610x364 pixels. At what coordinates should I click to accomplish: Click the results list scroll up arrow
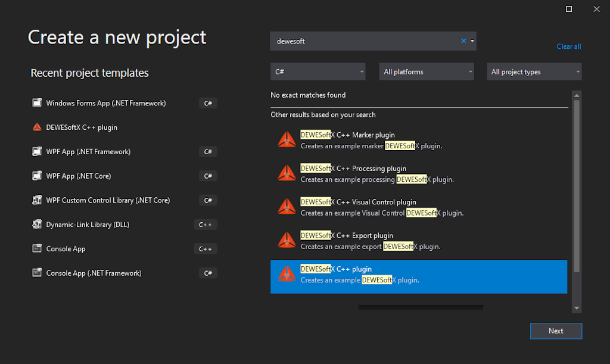point(577,95)
